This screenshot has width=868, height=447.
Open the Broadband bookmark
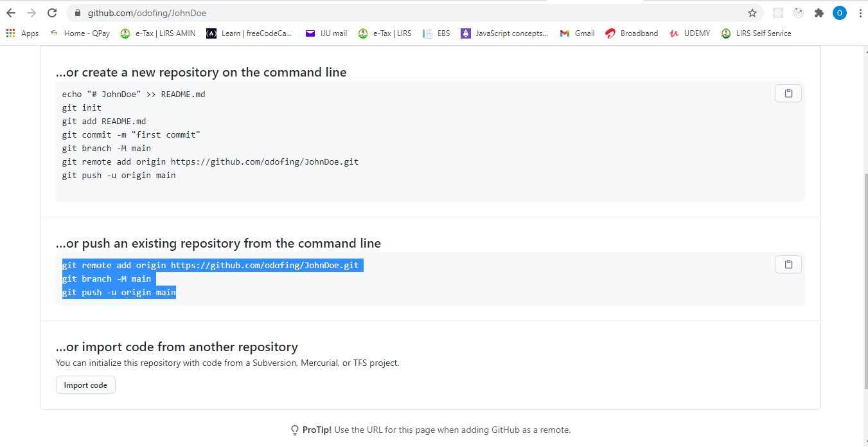(x=632, y=33)
